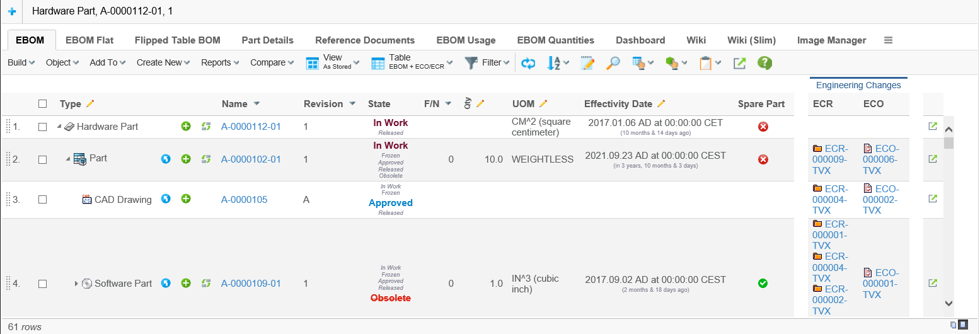Click the blue refresh icon in toolbar

(x=528, y=63)
